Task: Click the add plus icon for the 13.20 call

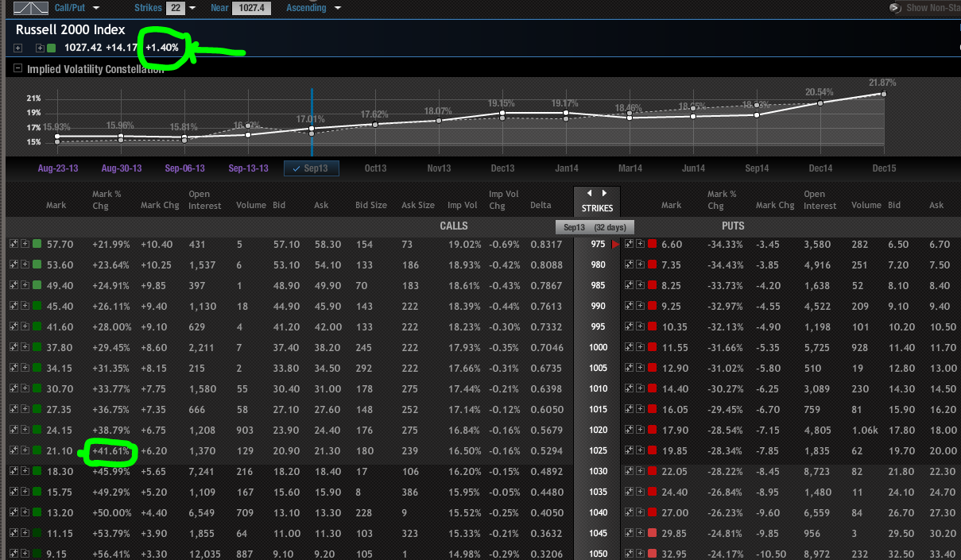Action: [x=25, y=512]
